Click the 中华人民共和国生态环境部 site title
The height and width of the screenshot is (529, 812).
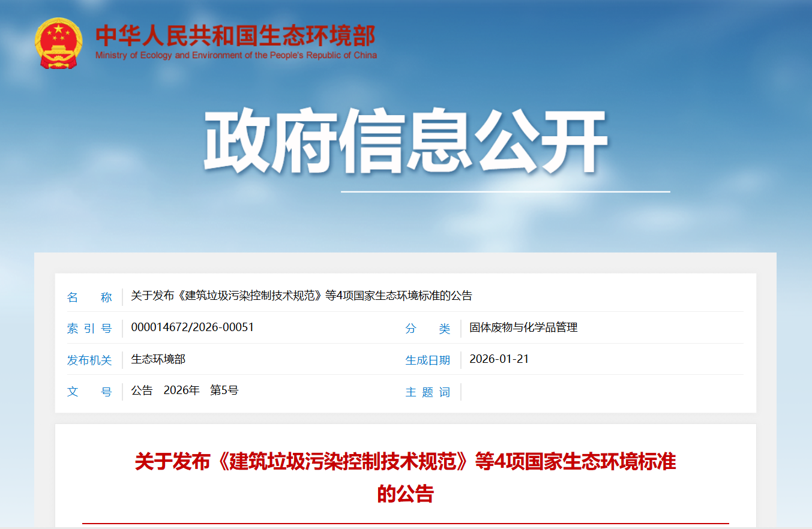(x=235, y=36)
